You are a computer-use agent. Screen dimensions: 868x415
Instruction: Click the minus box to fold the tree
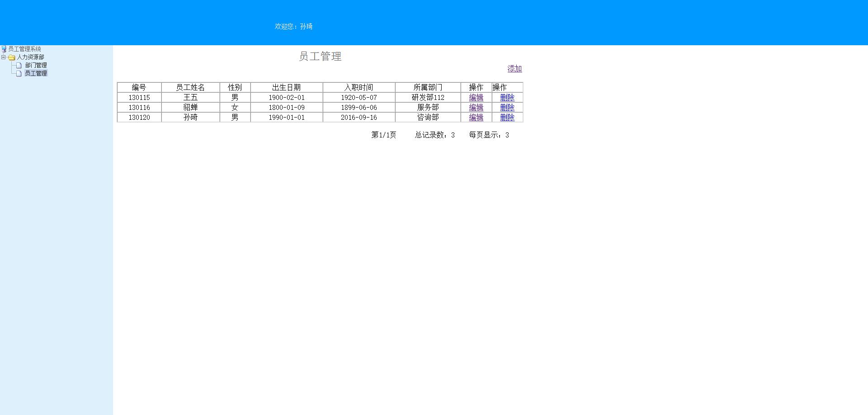pos(4,57)
